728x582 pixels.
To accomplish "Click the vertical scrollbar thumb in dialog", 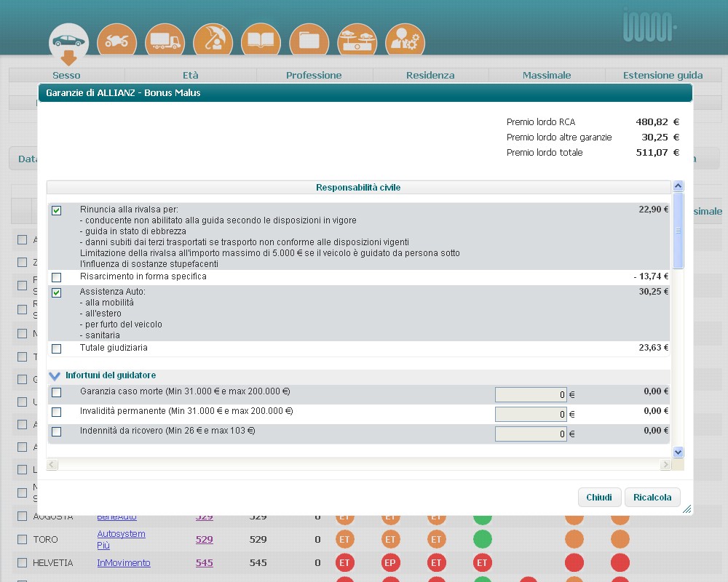I will point(678,231).
